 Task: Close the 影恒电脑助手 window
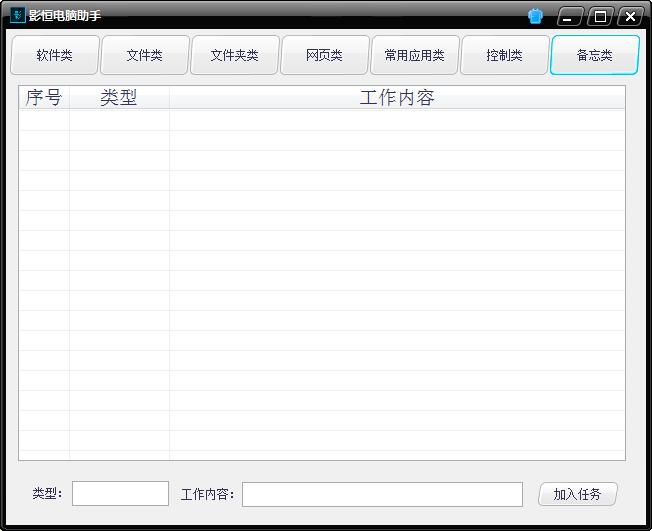630,17
